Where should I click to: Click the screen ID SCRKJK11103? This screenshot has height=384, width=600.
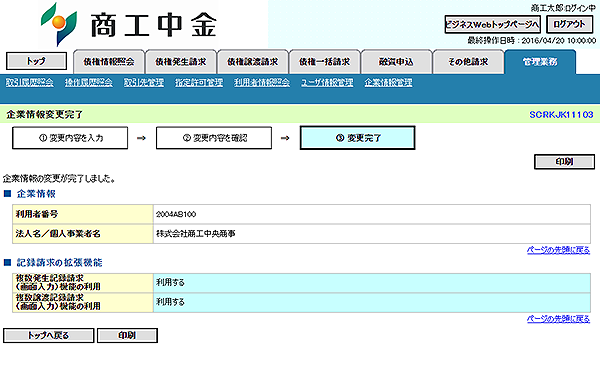pyautogui.click(x=561, y=114)
